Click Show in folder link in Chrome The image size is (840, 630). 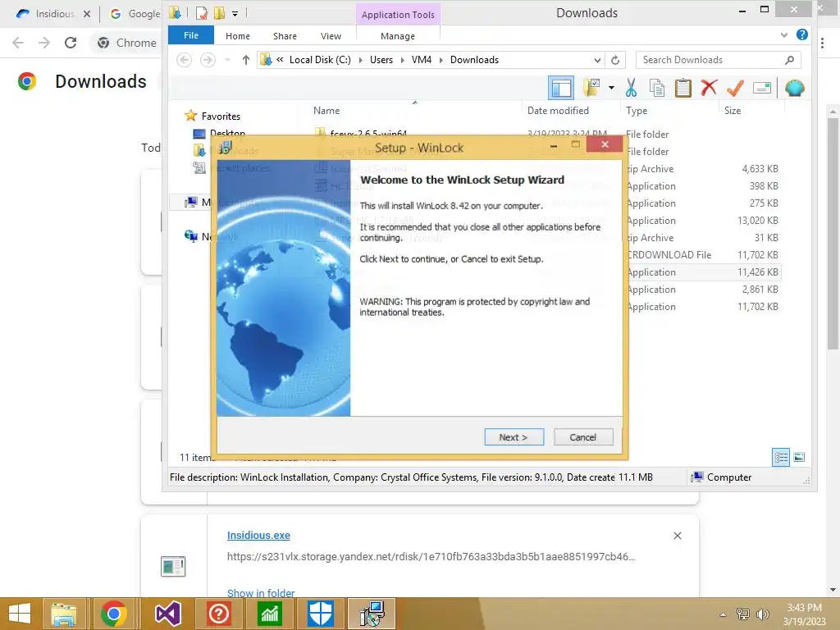point(260,593)
